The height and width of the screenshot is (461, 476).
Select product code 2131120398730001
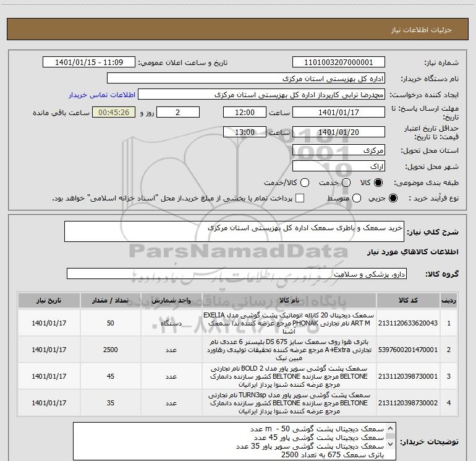tap(408, 376)
